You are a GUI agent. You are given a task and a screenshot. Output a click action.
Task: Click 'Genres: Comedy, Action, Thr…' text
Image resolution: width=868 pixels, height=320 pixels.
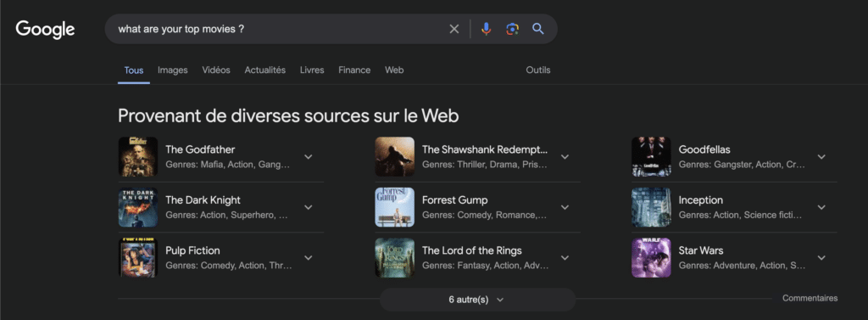pos(229,266)
